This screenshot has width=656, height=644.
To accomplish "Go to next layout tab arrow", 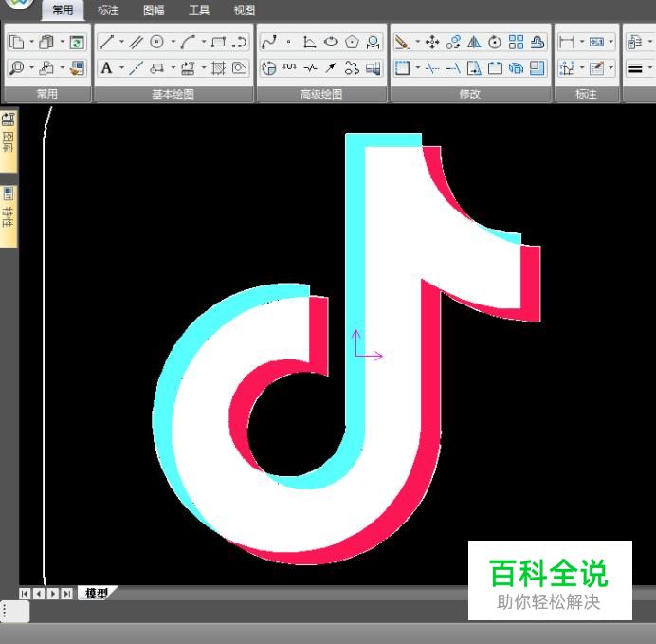I will 53,594.
